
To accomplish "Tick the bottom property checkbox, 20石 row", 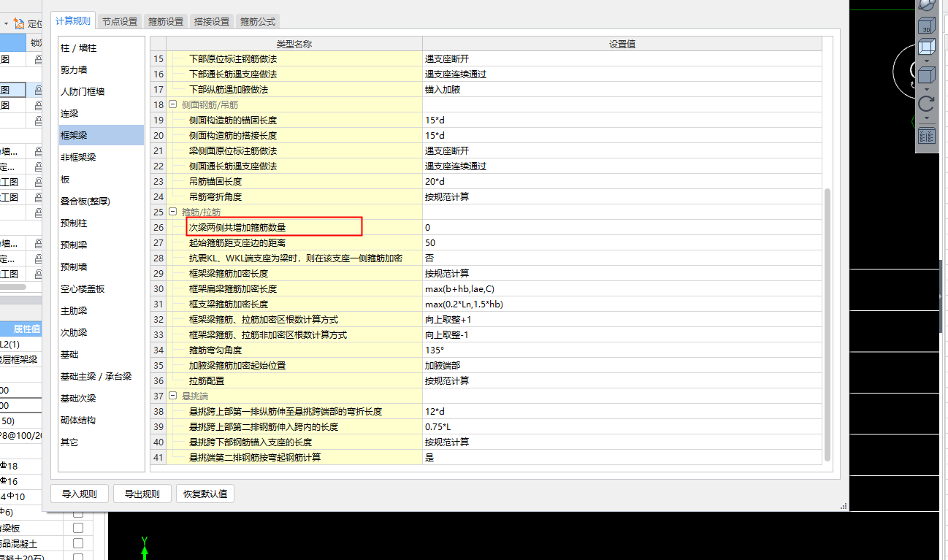I will 78,557.
